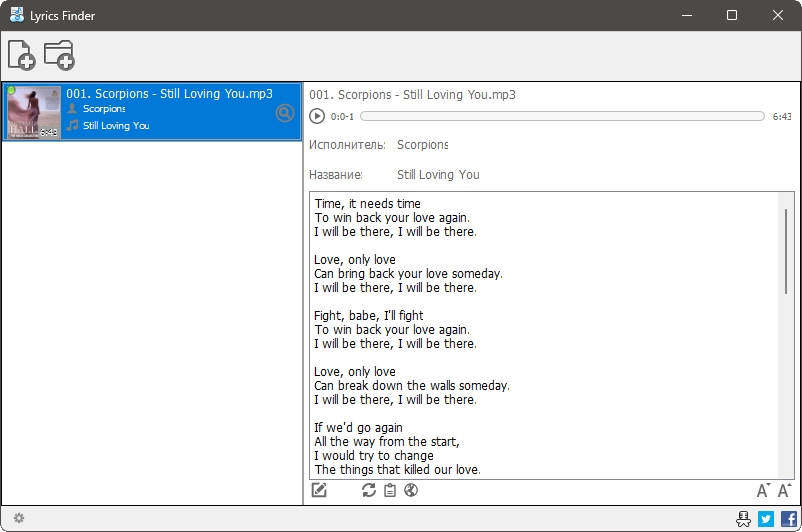
Task: Add a file with the toolbar icon
Action: point(21,55)
